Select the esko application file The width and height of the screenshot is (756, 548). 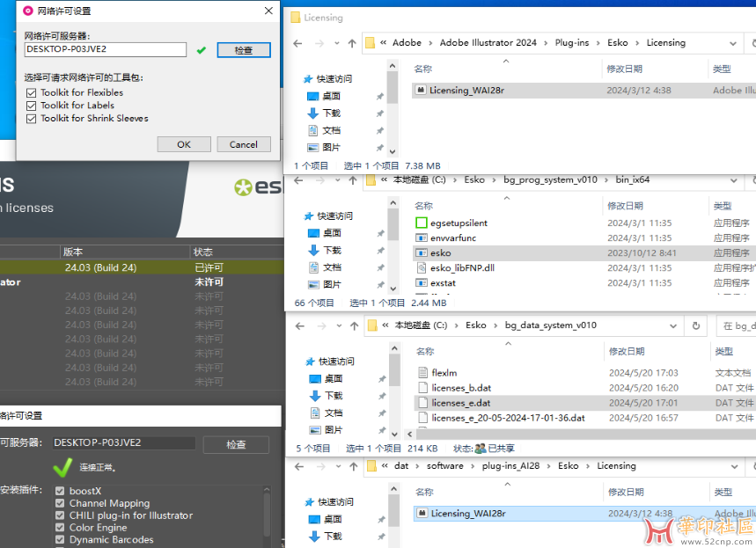click(440, 252)
